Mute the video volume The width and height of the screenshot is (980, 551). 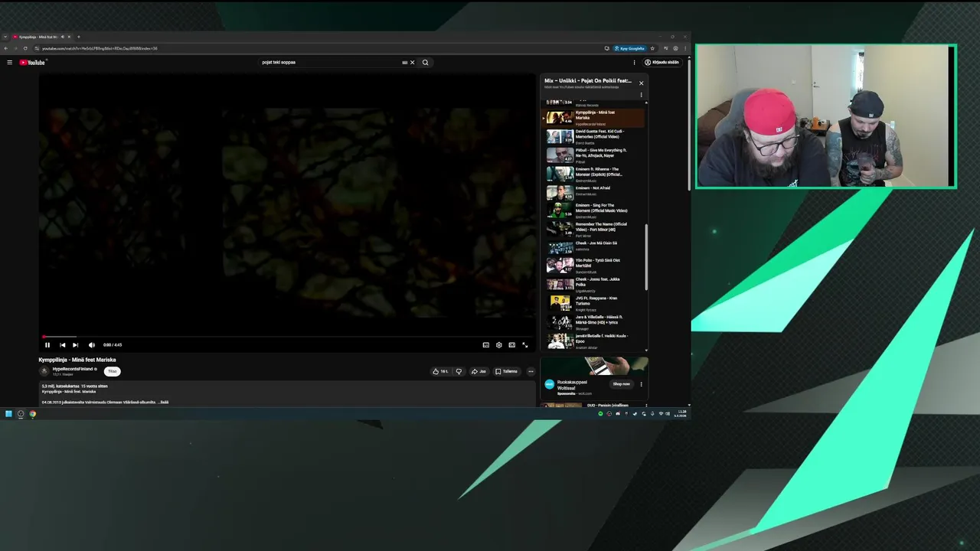coord(91,344)
